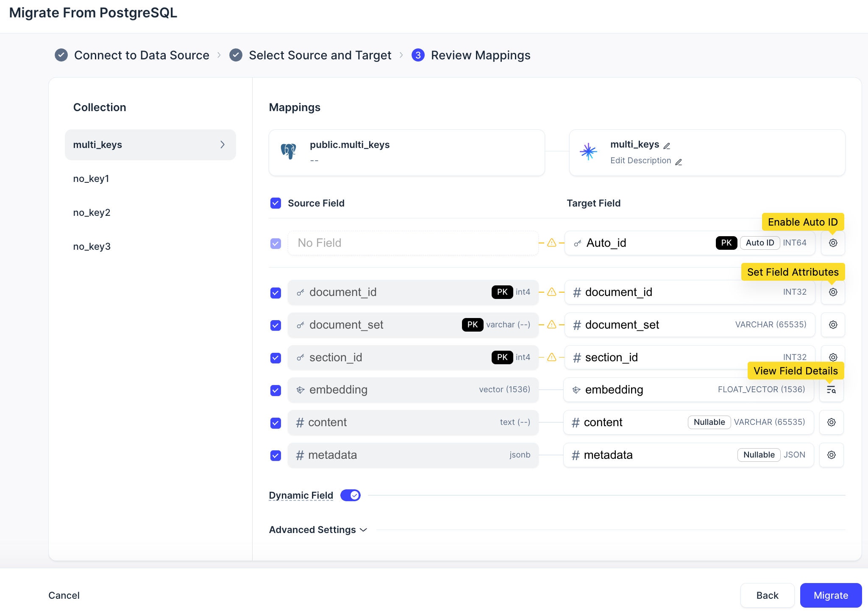Click Edit Description link
This screenshot has width=868, height=614.
(x=640, y=161)
